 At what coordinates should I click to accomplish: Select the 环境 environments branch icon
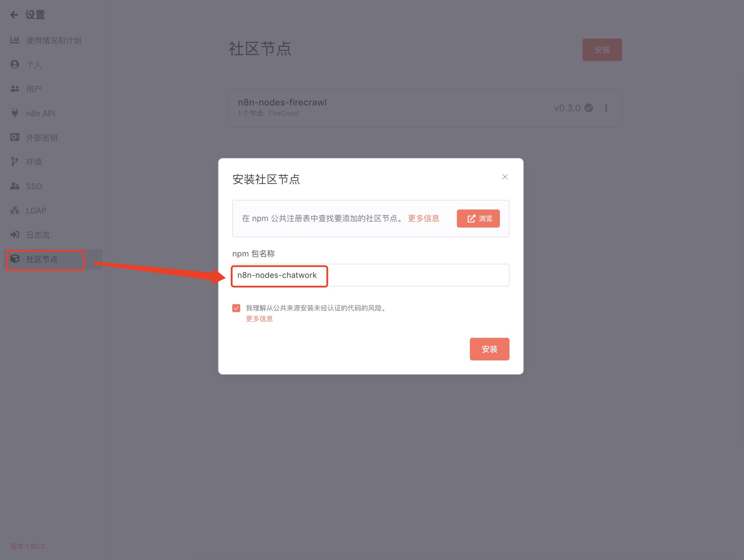15,162
